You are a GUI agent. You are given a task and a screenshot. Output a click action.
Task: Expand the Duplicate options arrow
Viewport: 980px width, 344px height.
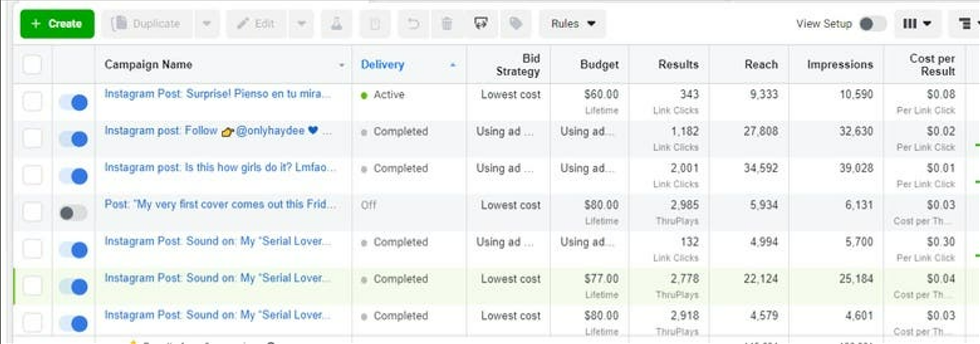[206, 24]
